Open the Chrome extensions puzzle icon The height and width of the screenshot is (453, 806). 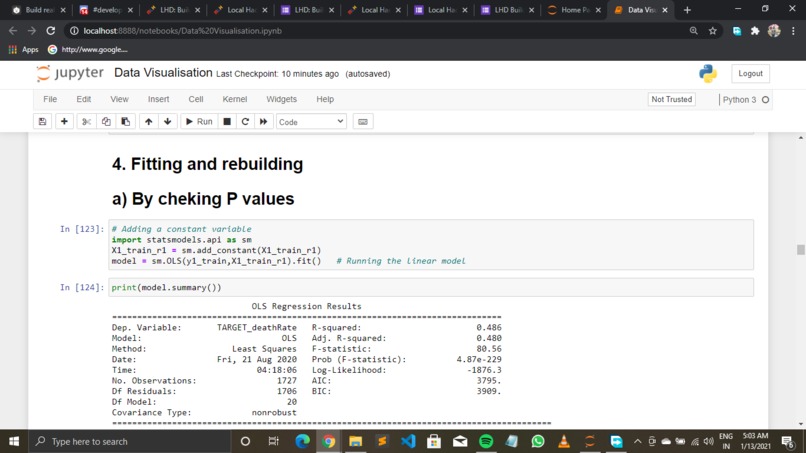pyautogui.click(x=755, y=31)
